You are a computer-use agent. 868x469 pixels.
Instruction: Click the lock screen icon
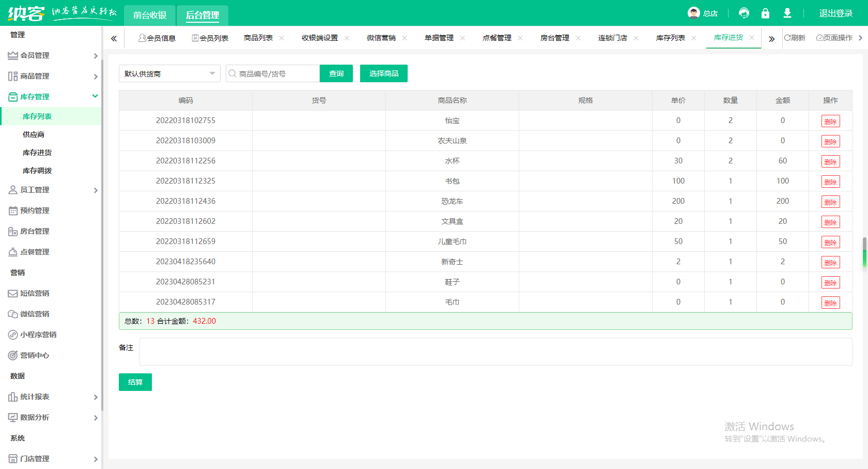[765, 13]
